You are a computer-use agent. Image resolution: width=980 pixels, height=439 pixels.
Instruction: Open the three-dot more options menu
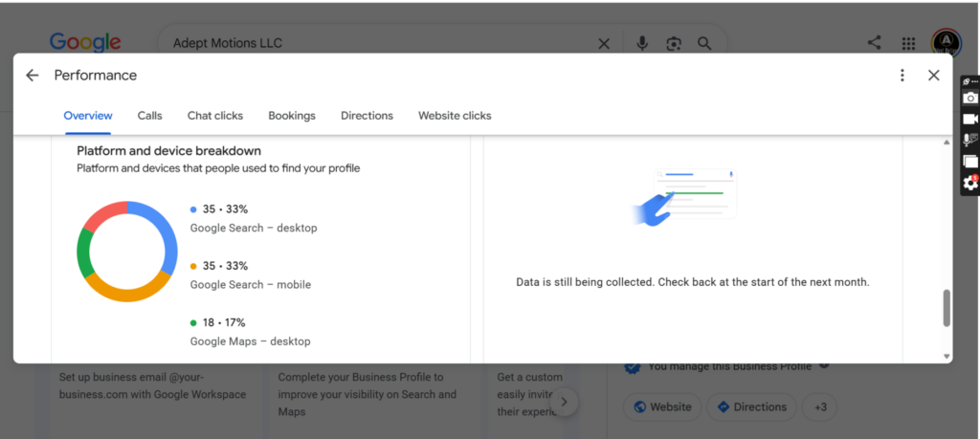click(902, 76)
